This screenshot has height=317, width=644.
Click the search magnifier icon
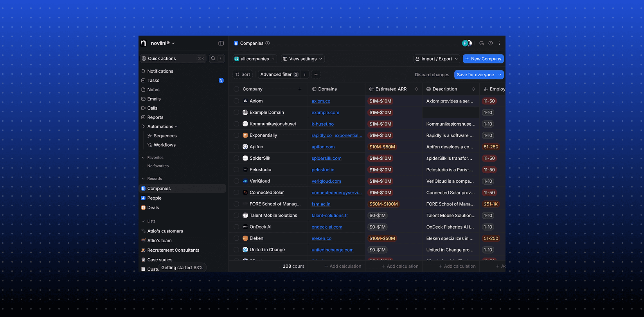[213, 59]
